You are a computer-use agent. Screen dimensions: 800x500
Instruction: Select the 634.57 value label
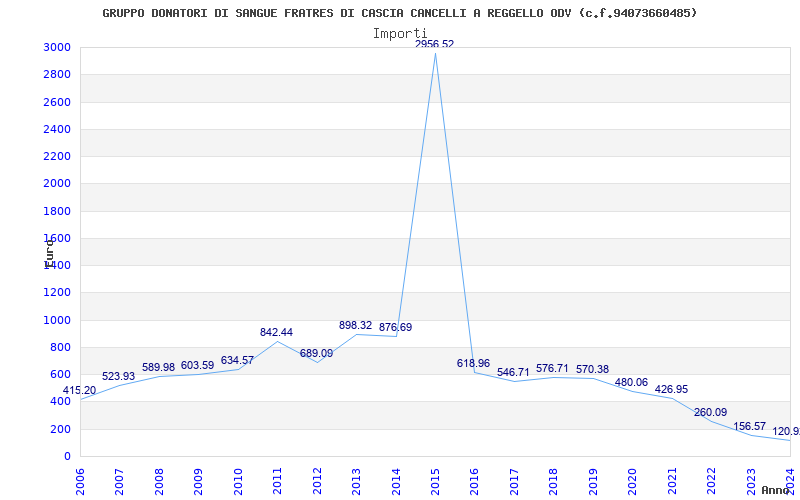[x=237, y=361]
